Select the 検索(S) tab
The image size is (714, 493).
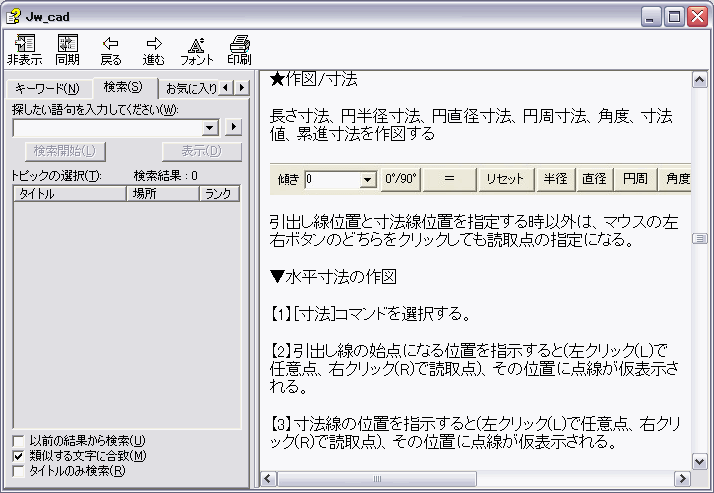(x=123, y=86)
